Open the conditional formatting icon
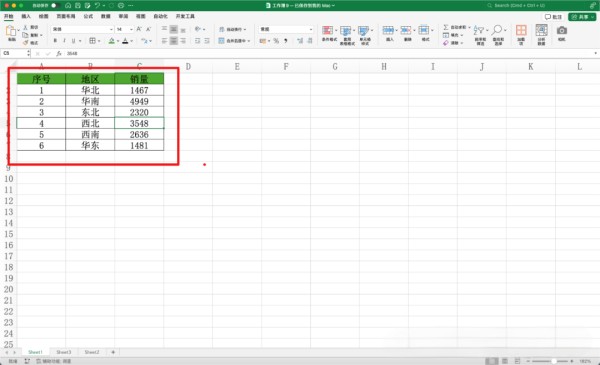This screenshot has height=365, width=600. pyautogui.click(x=328, y=30)
